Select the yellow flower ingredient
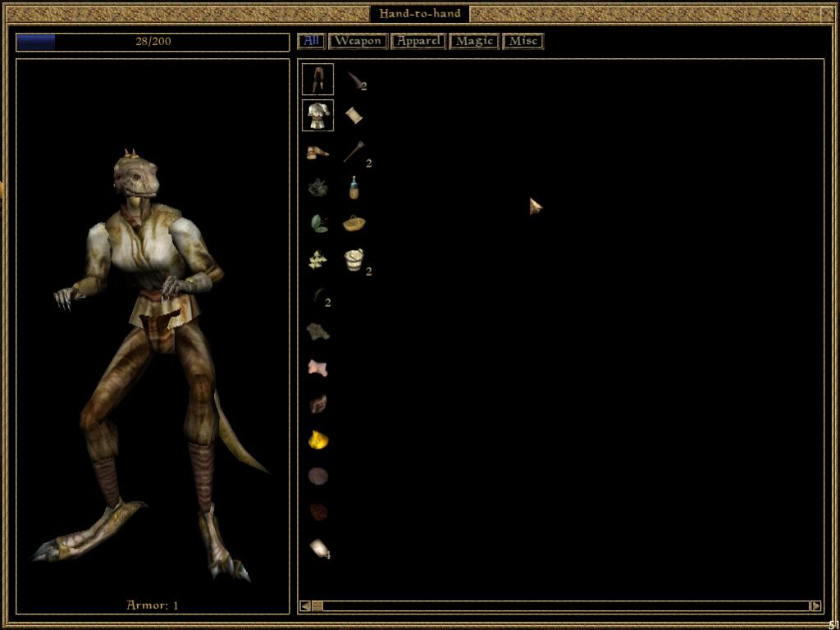 (x=317, y=260)
